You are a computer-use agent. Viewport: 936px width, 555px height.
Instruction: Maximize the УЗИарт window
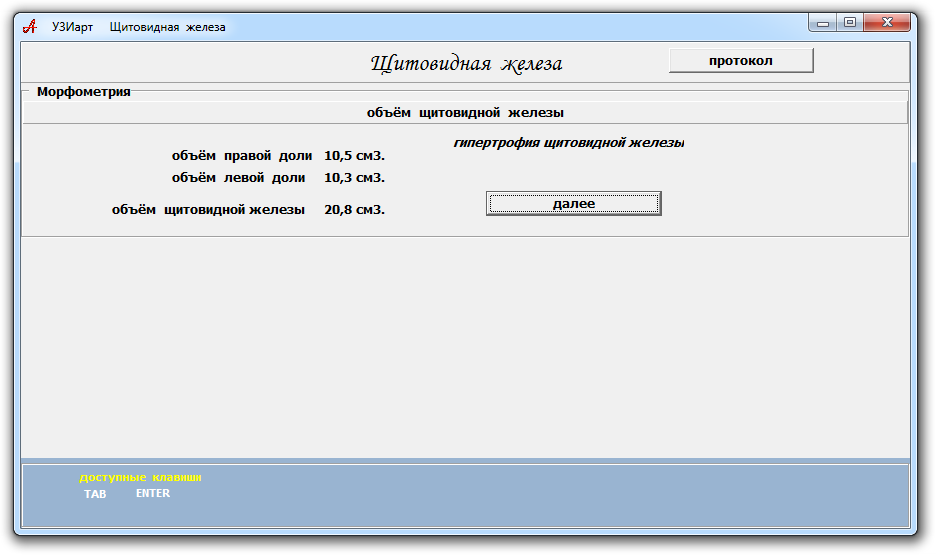[x=849, y=23]
